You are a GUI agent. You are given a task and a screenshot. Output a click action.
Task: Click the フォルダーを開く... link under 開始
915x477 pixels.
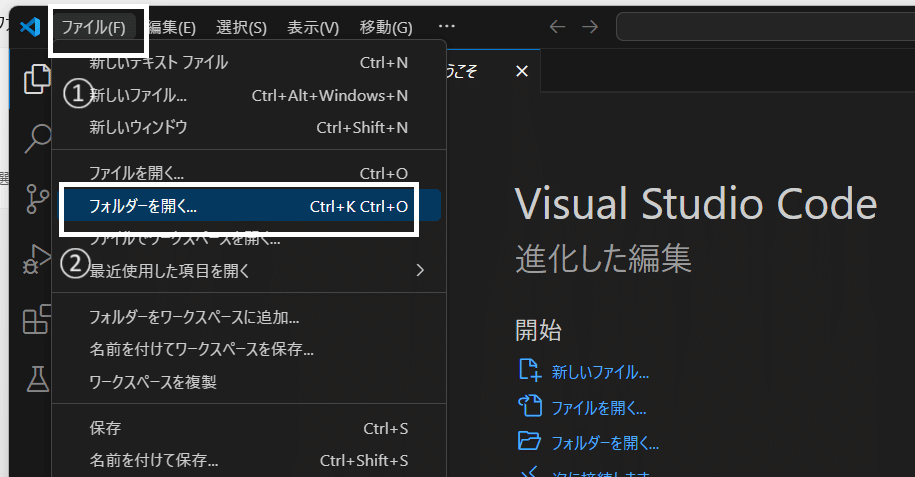tap(605, 443)
